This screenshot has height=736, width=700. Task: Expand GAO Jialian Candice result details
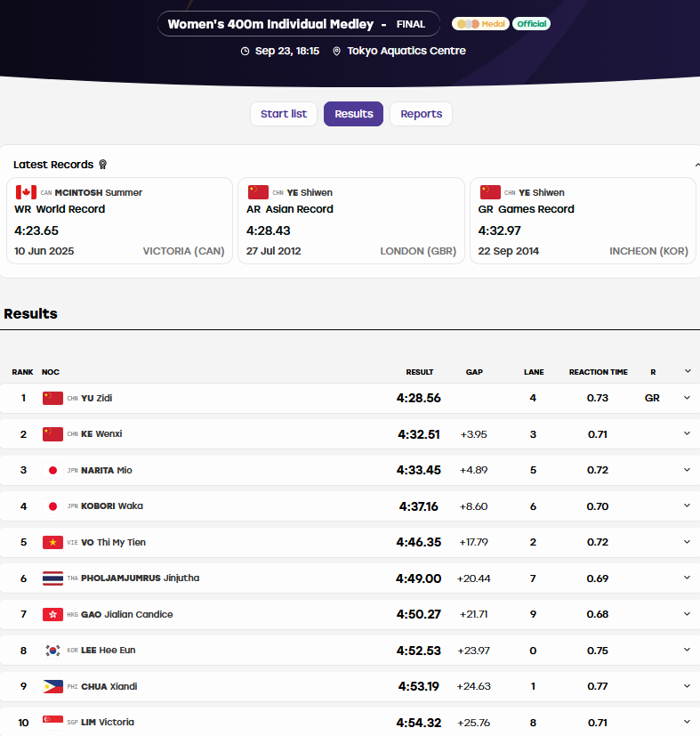click(687, 614)
